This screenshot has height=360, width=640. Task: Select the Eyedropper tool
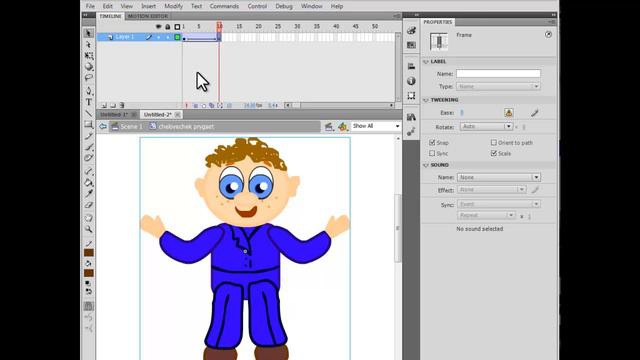[89, 193]
